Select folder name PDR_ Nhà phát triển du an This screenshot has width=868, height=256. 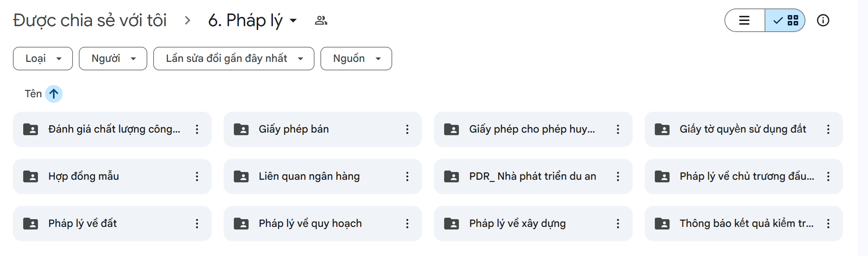pyautogui.click(x=533, y=176)
